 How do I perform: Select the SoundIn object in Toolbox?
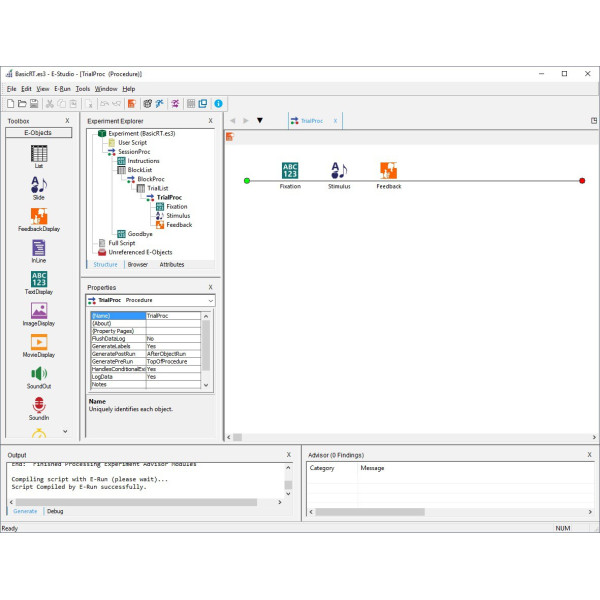(39, 409)
